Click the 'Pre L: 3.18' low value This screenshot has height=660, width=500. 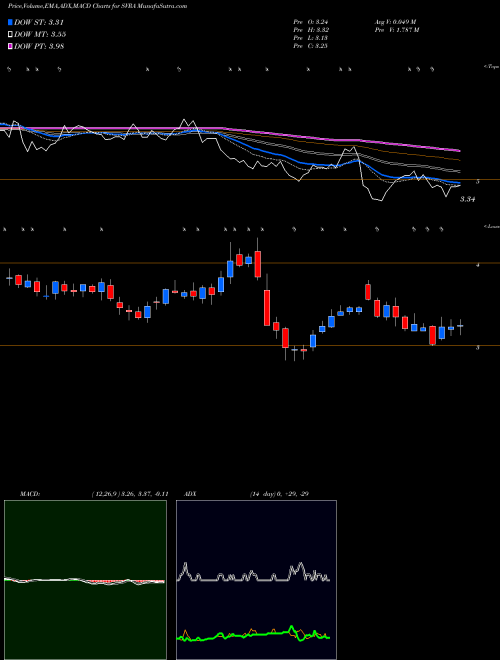click(x=311, y=38)
